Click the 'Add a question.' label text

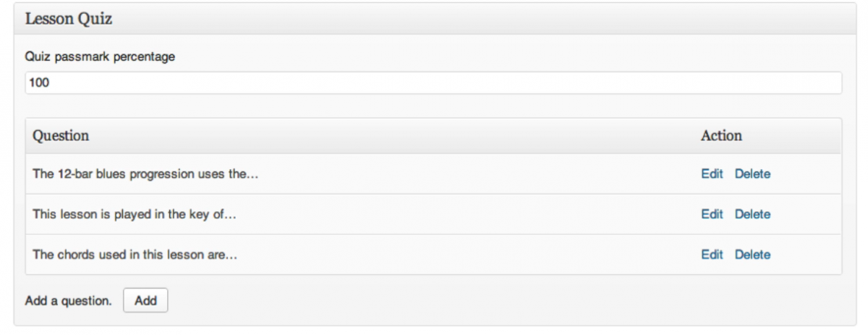point(69,300)
